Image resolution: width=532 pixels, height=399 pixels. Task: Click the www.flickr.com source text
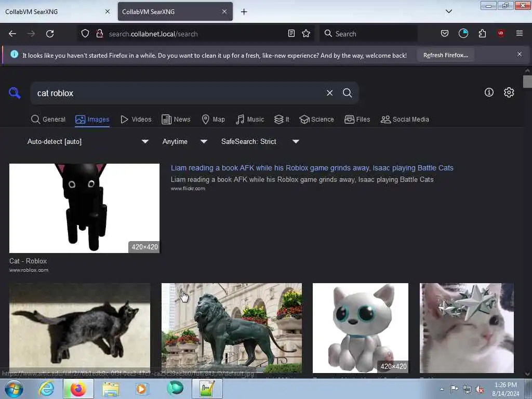pos(188,189)
